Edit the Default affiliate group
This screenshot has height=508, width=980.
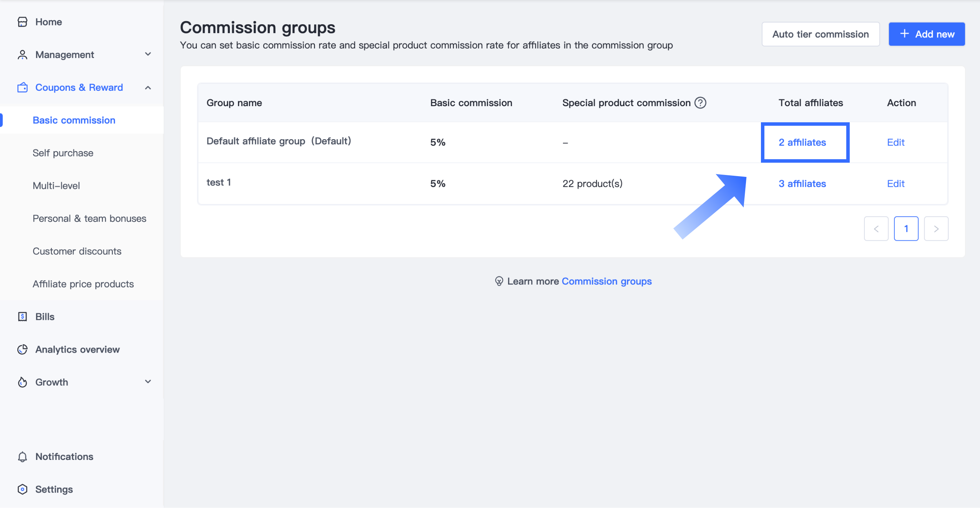click(x=895, y=142)
